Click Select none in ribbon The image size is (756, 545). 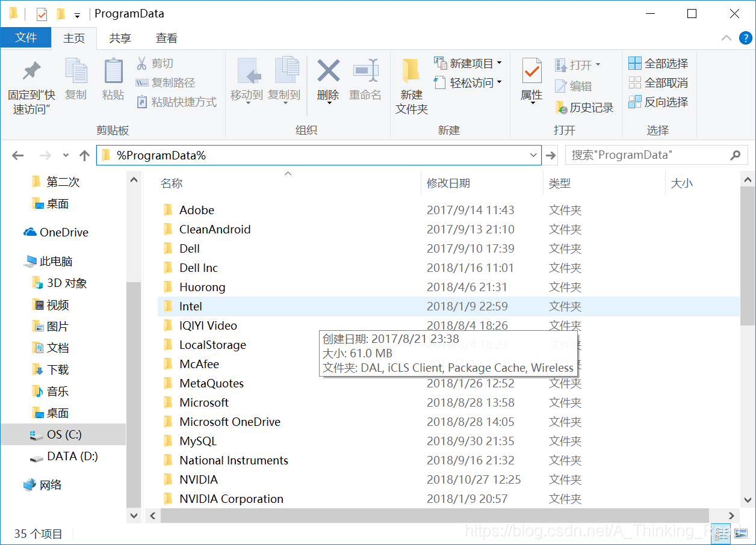[658, 82]
